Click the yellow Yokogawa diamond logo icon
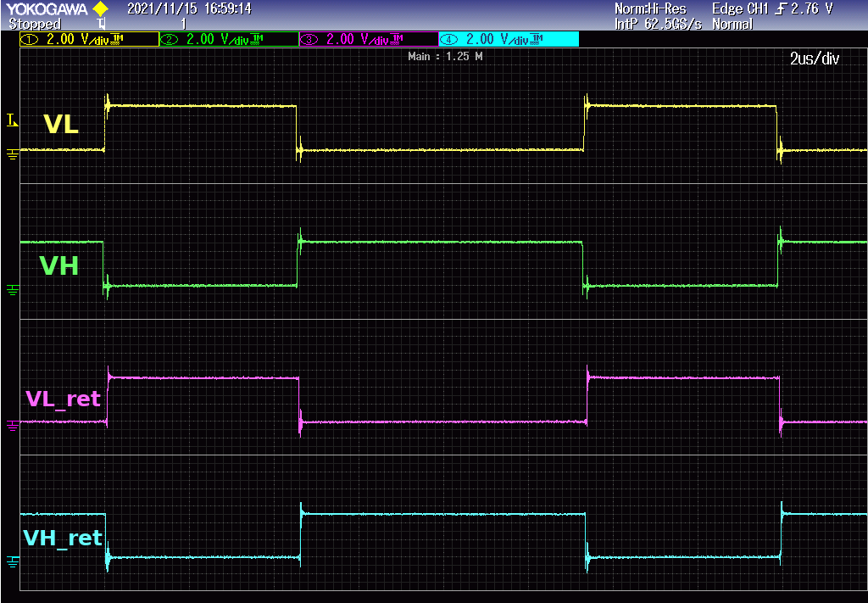868x603 pixels. [x=100, y=9]
